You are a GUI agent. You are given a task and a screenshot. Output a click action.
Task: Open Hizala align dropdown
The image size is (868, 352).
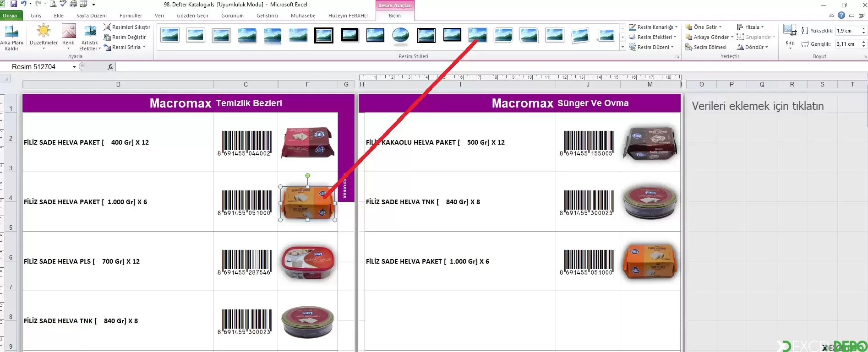(x=750, y=27)
